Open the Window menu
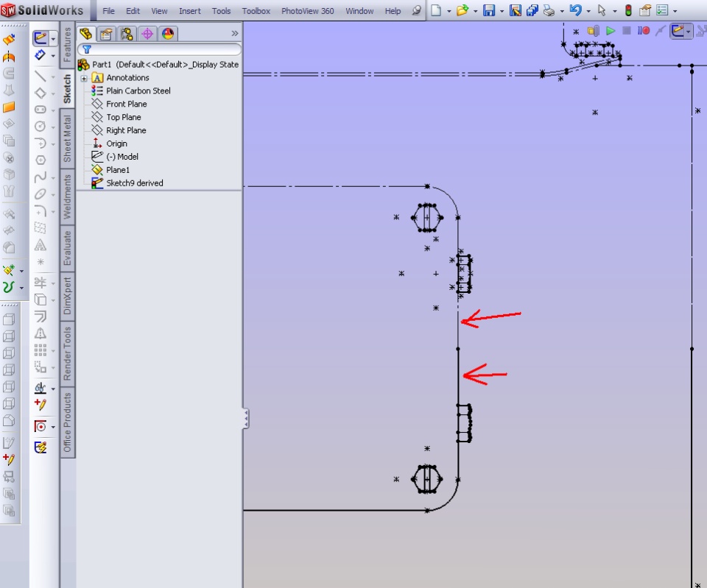Image resolution: width=707 pixels, height=588 pixels. [x=359, y=11]
